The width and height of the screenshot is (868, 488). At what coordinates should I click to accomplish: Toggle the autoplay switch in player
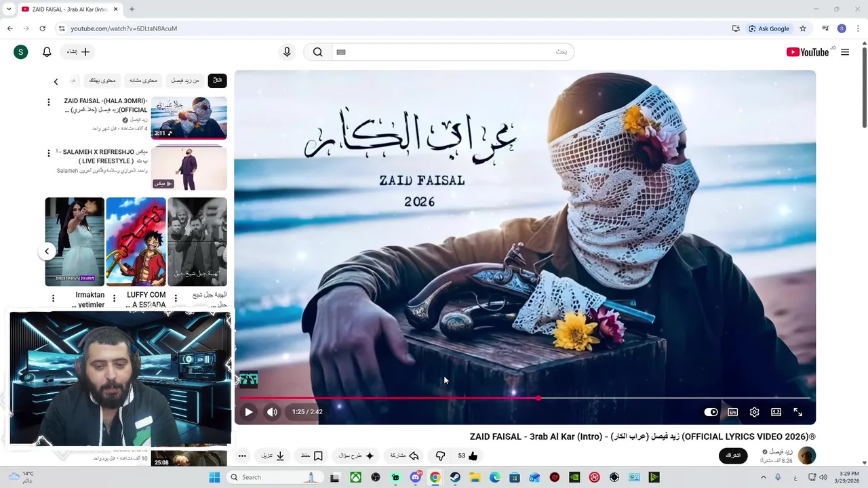point(711,411)
